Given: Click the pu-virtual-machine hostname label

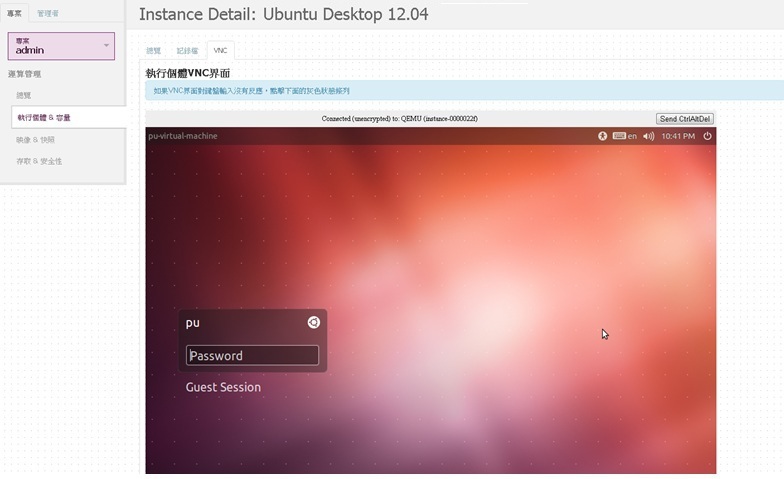Looking at the screenshot, I should [182, 136].
